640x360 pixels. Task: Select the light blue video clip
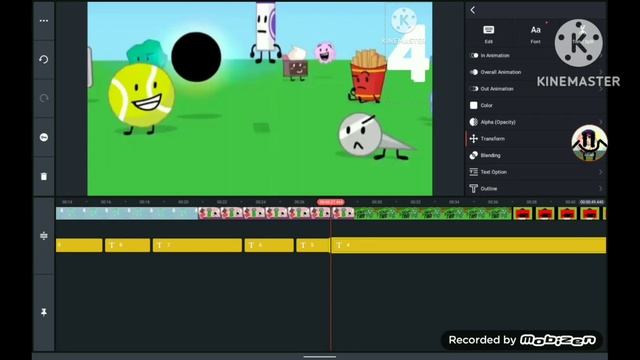(x=127, y=213)
